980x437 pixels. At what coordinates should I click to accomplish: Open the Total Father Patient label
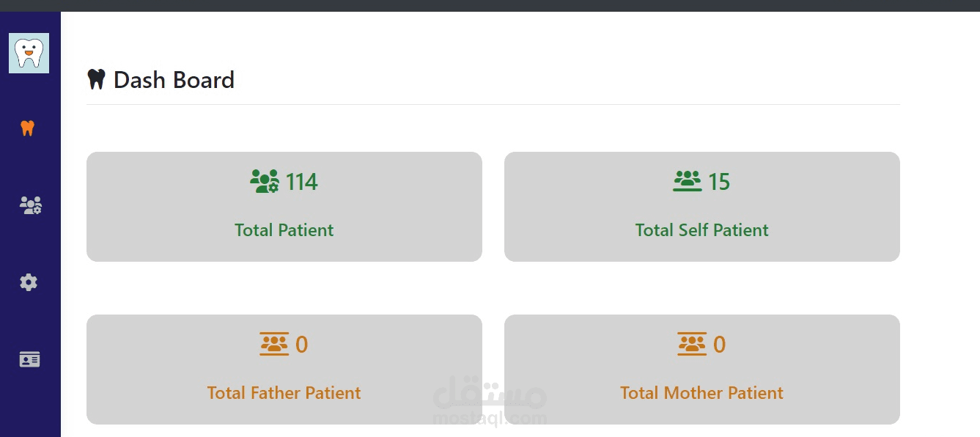point(284,393)
